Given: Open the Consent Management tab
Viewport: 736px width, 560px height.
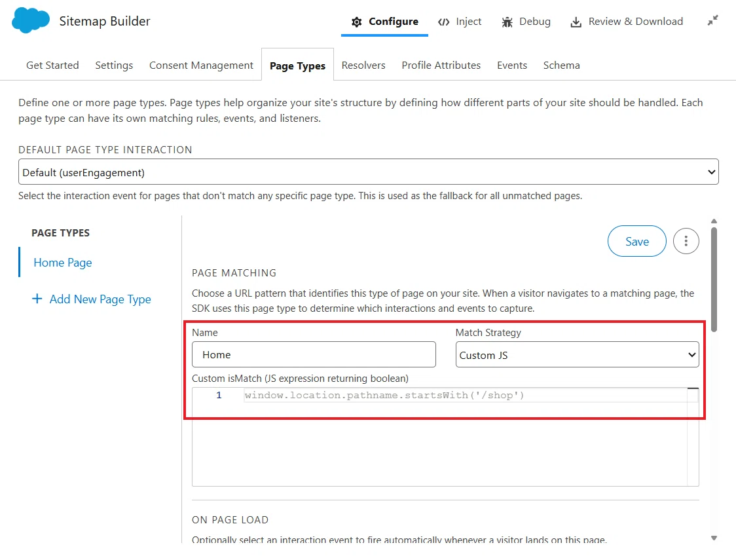Looking at the screenshot, I should [x=202, y=65].
